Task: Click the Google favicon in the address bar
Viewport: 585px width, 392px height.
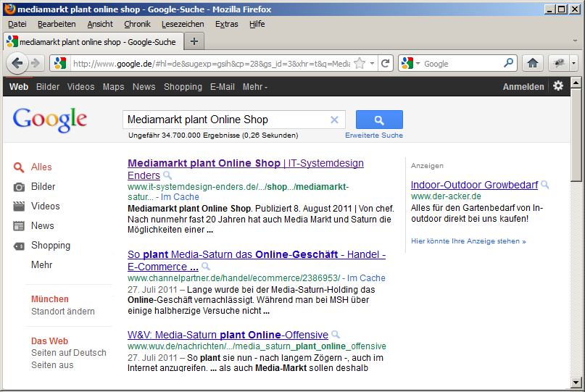Action: point(60,64)
